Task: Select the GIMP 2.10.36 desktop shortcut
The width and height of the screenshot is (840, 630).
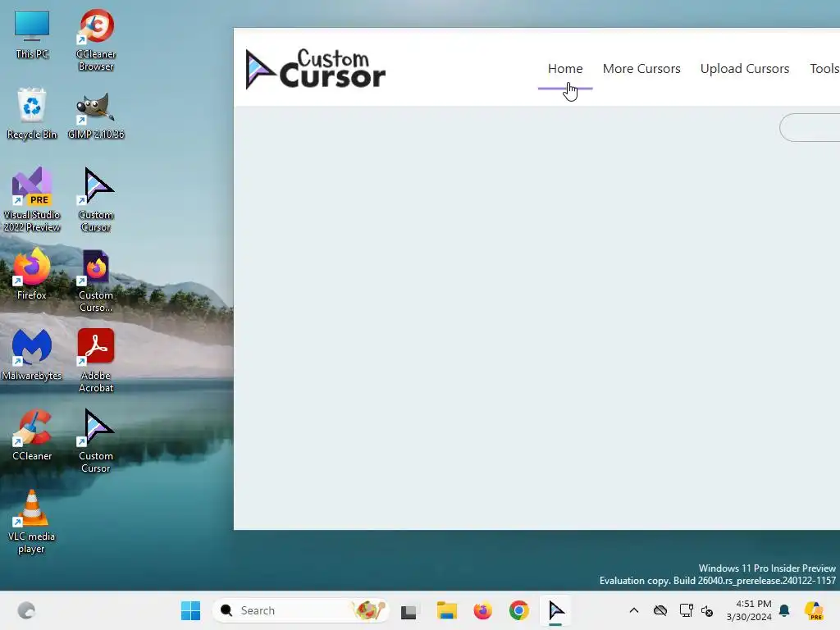Action: pyautogui.click(x=96, y=115)
